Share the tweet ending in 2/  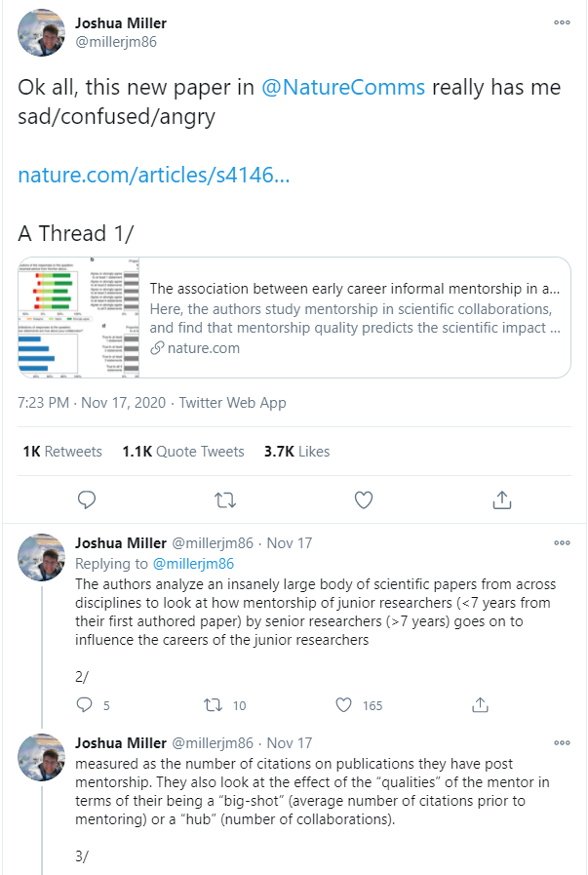point(479,704)
